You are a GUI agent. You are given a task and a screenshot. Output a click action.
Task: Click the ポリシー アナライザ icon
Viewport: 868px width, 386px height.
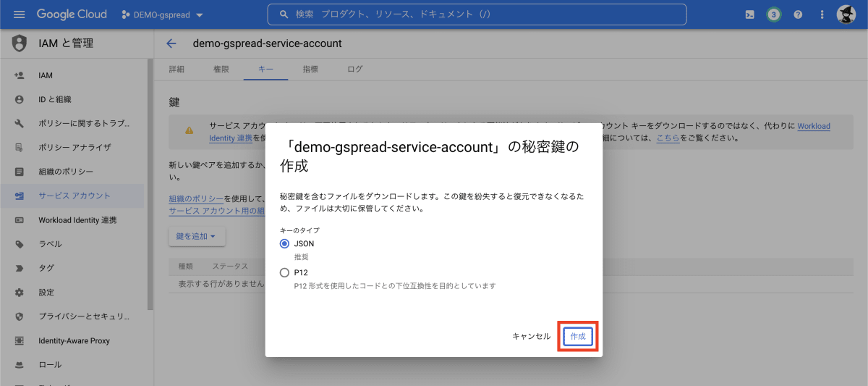coord(20,147)
